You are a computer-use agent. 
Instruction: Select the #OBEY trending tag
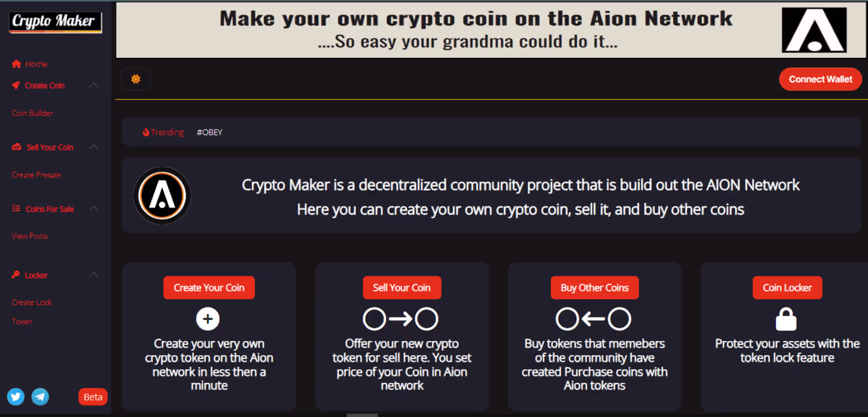point(209,132)
